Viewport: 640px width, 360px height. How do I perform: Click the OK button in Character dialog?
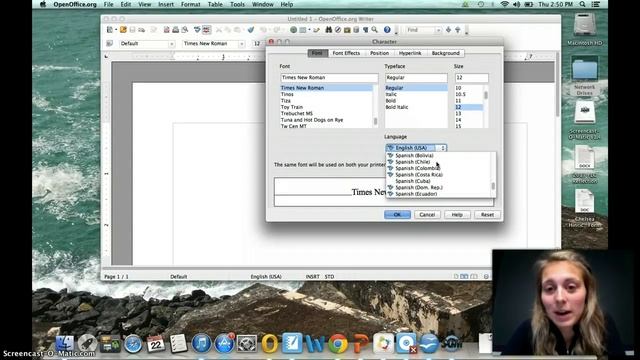tap(397, 214)
